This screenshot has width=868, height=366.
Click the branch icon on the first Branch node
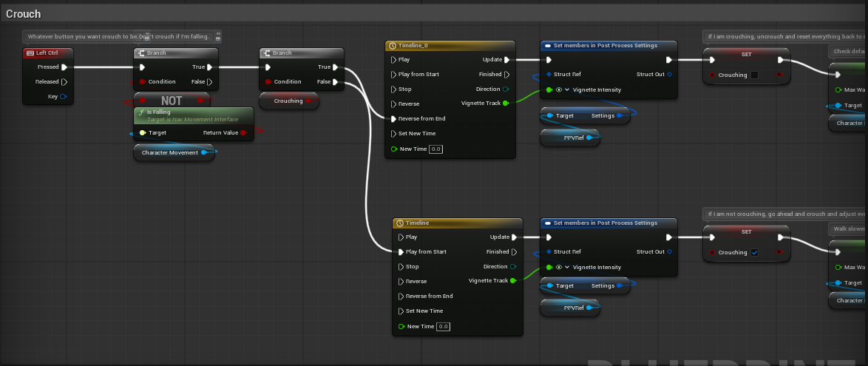141,53
